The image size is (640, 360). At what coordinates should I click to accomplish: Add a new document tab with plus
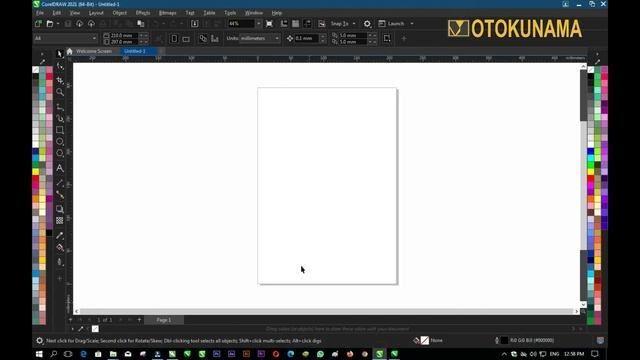click(162, 51)
